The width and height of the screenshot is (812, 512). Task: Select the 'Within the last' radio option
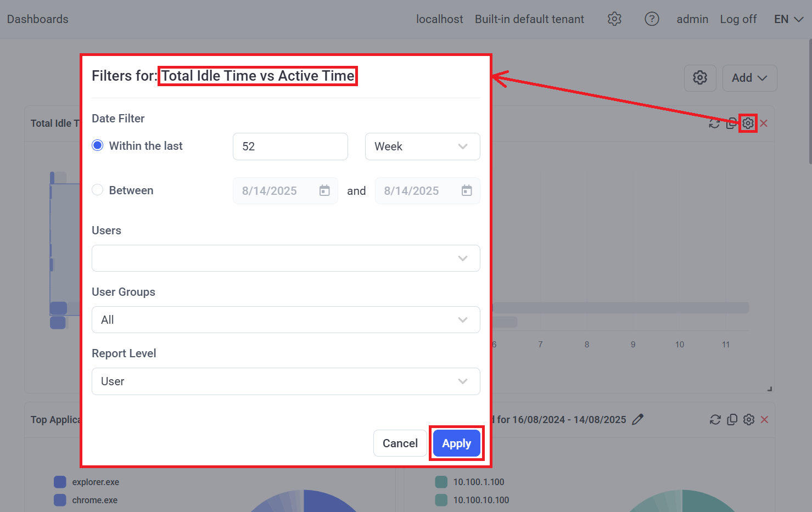[x=98, y=146]
